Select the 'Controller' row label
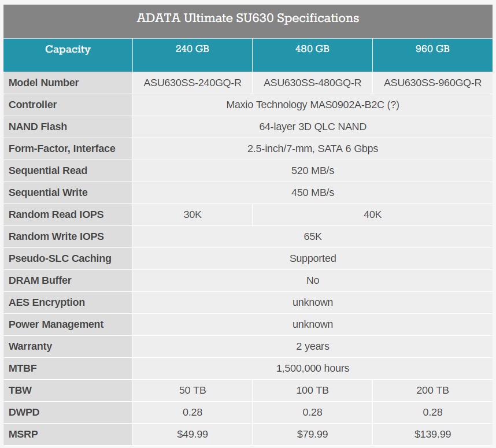496x448 pixels. click(32, 105)
